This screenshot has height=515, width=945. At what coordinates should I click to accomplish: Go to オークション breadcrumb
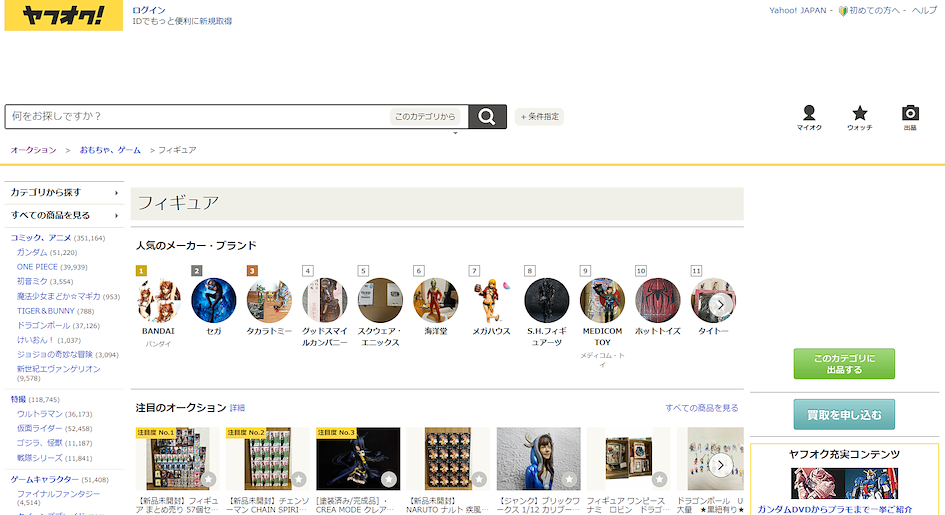[x=34, y=150]
